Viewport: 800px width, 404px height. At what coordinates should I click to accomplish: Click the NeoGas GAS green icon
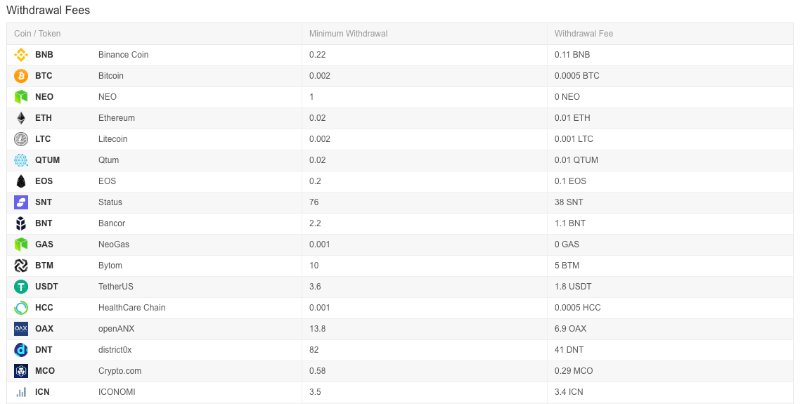[x=21, y=244]
